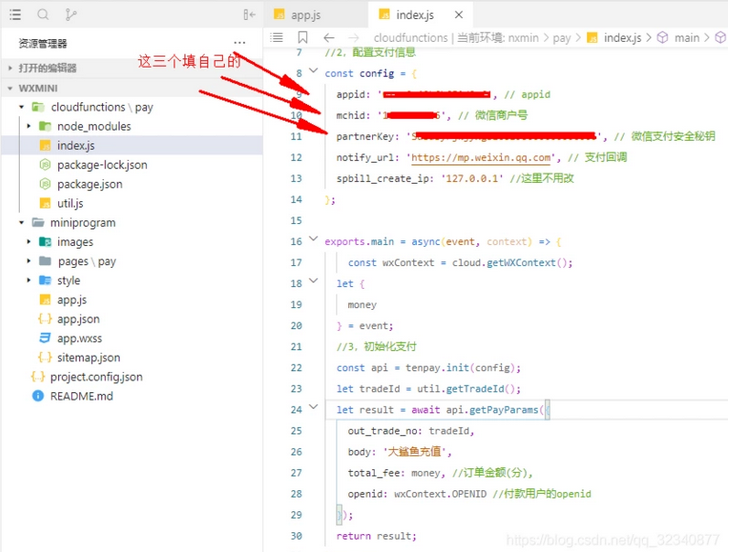The height and width of the screenshot is (552, 735).
Task: Collapse the sidebar panel icon
Action: (249, 15)
